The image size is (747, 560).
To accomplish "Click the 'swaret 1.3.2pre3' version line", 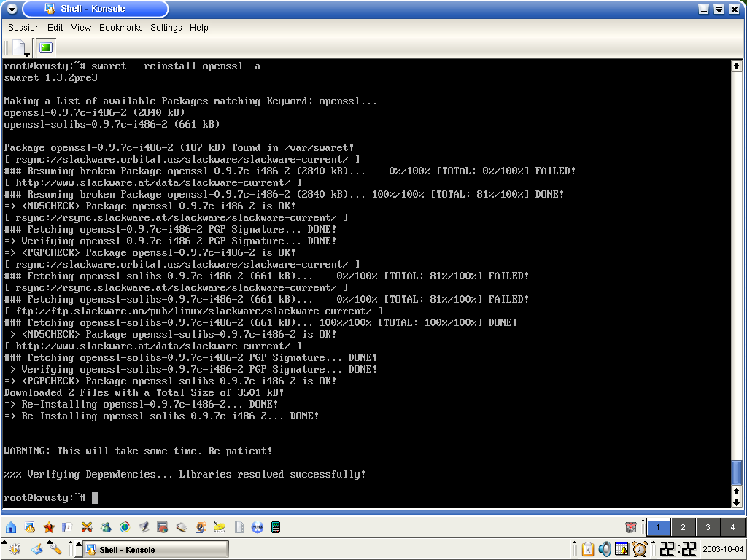I will (x=50, y=77).
